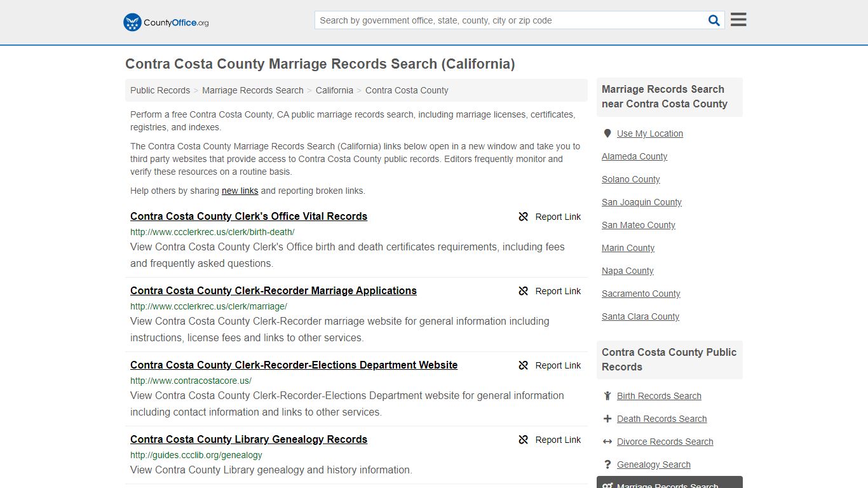Click the Genealogy question mark icon

[x=607, y=464]
